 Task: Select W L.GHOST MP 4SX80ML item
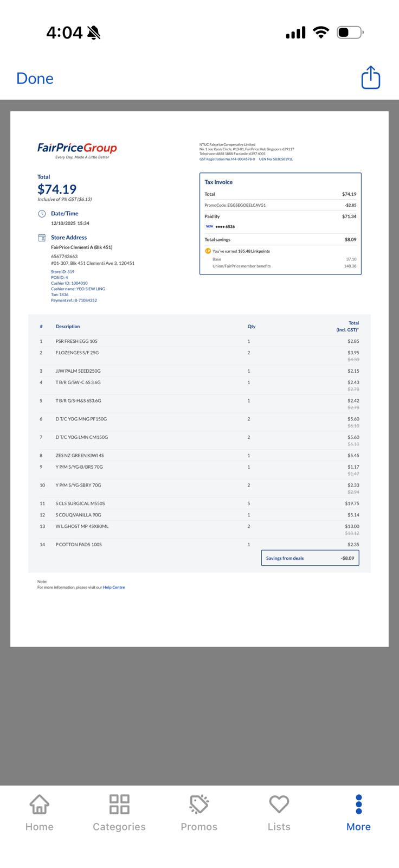point(82,526)
